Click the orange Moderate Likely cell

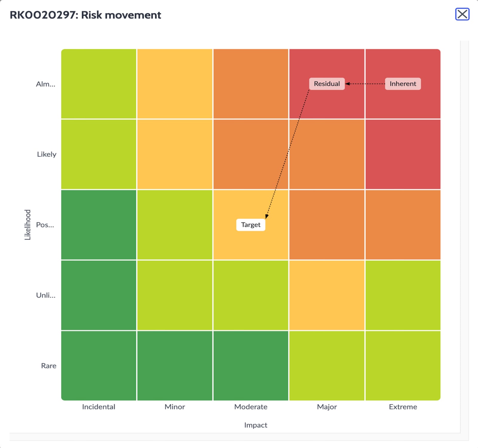[251, 154]
